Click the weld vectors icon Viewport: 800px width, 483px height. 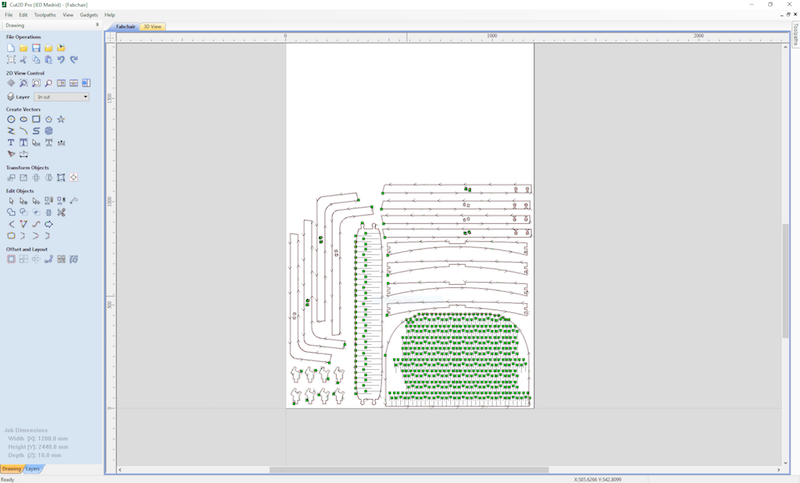11,212
